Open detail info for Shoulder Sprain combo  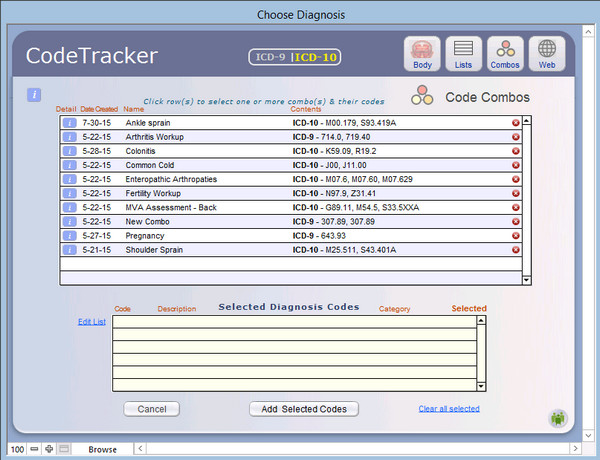(69, 250)
